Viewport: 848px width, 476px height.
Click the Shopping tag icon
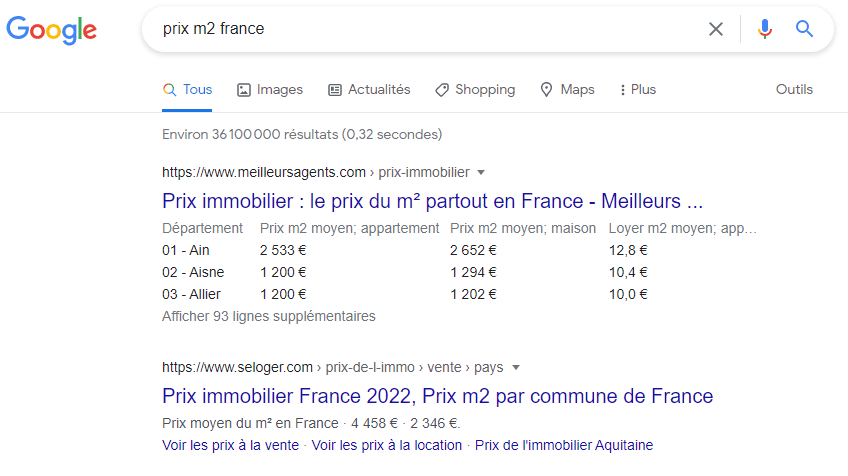442,90
